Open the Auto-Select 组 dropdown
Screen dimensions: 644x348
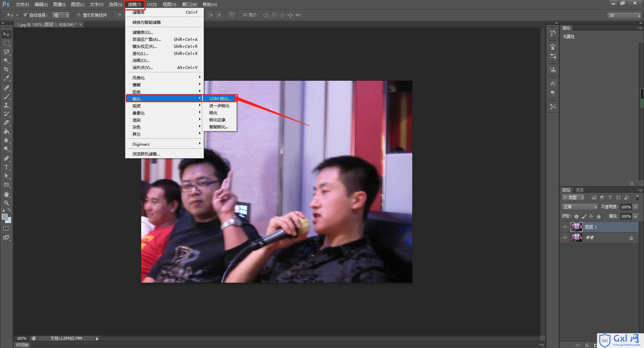(x=61, y=15)
